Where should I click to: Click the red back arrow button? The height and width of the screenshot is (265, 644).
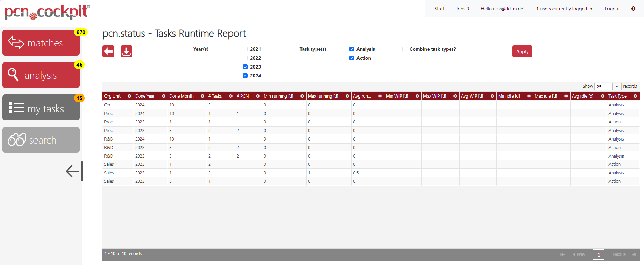[x=108, y=51]
